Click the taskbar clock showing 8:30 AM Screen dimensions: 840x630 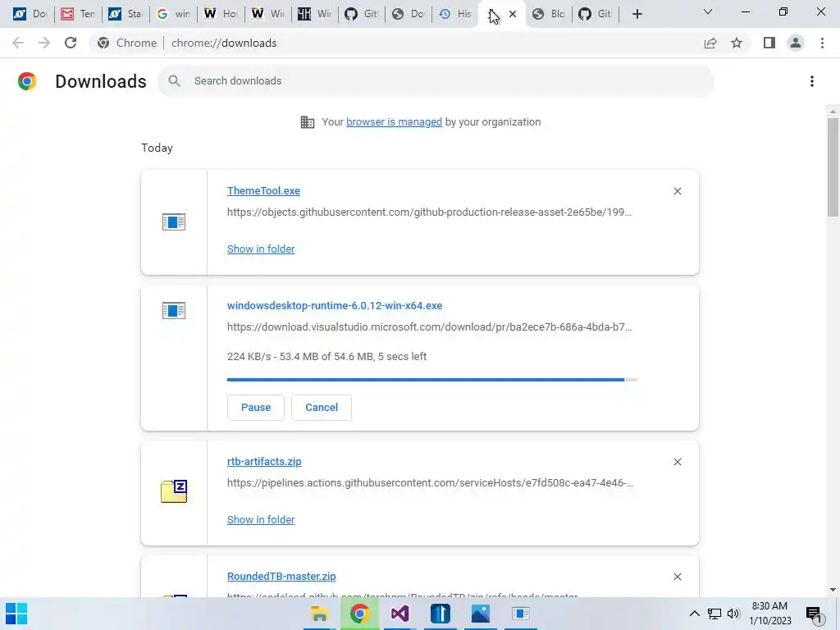tap(769, 614)
